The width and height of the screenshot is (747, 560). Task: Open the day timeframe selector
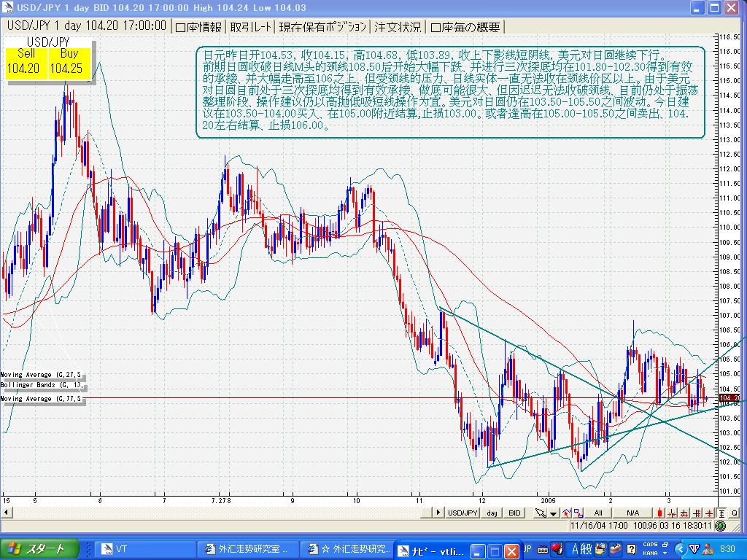click(x=492, y=513)
